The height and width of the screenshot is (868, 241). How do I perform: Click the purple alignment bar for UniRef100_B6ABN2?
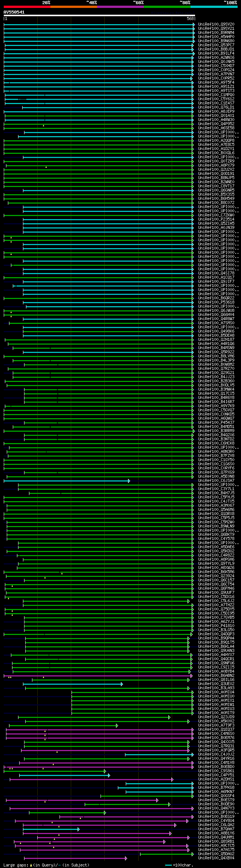pyautogui.click(x=99, y=676)
